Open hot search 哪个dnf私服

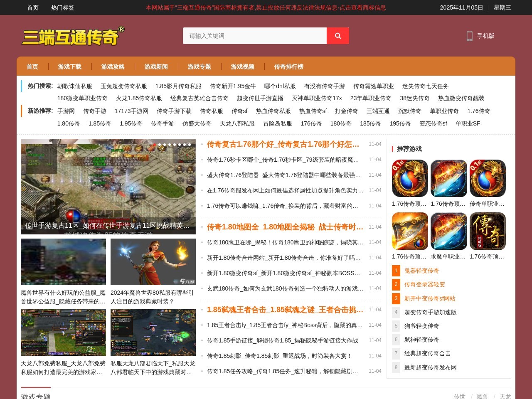click(280, 86)
